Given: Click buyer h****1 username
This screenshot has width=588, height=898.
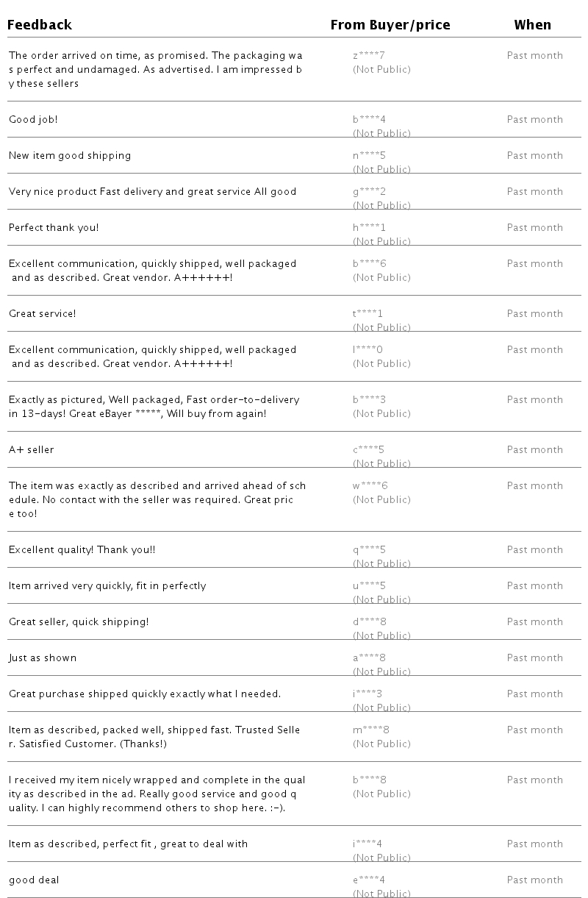Looking at the screenshot, I should 368,227.
